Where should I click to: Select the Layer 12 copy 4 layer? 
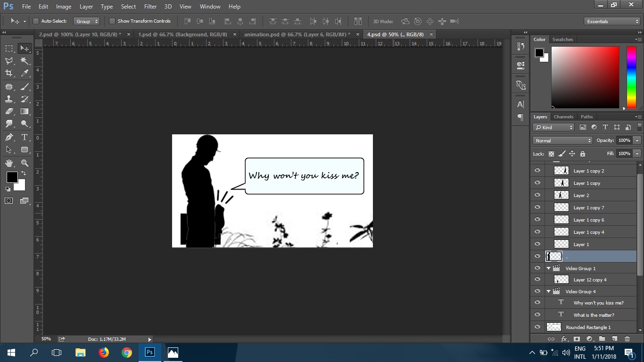click(x=591, y=280)
